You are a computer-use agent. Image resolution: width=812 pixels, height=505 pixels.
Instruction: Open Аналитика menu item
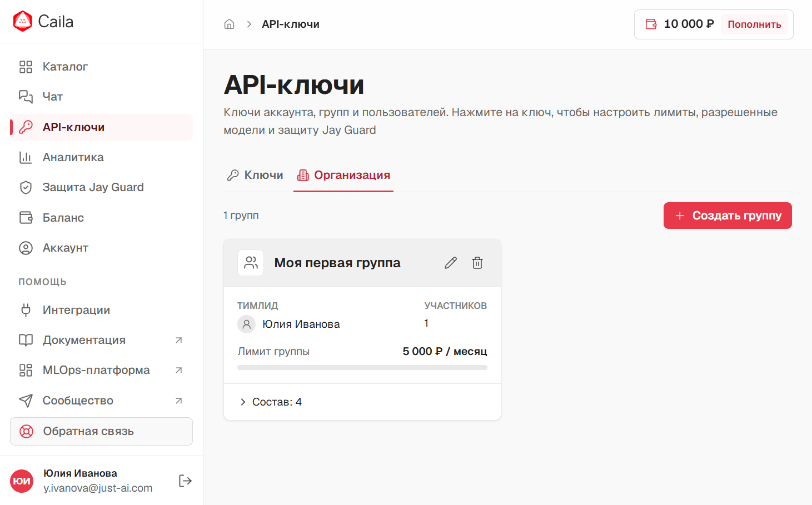[101, 157]
